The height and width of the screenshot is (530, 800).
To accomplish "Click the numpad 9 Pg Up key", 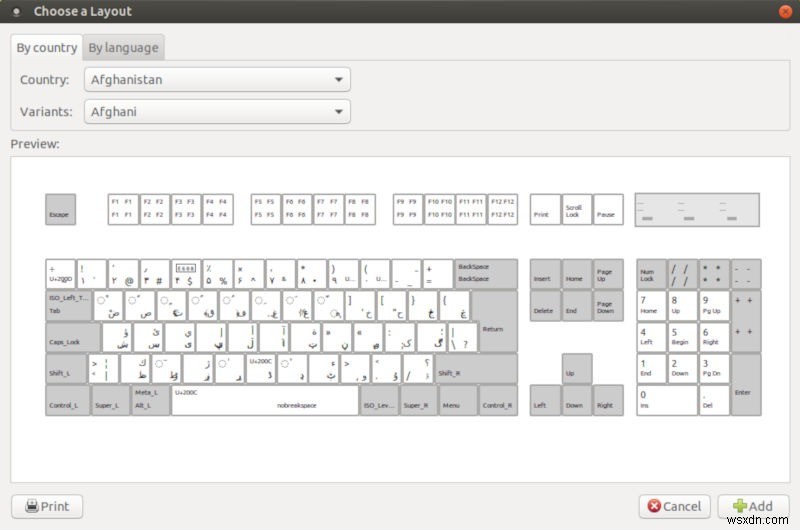I will point(714,306).
